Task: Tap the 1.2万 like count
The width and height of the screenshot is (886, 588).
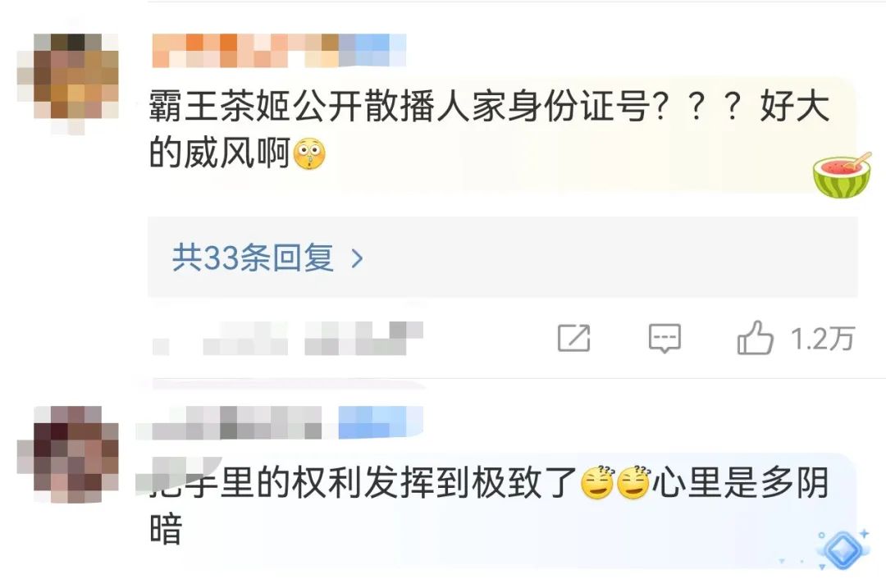Action: click(x=822, y=339)
